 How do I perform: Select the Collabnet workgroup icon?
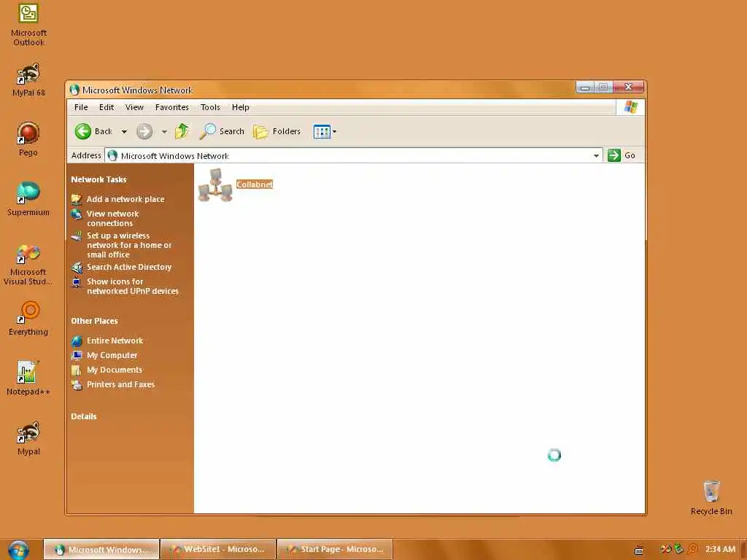point(215,184)
